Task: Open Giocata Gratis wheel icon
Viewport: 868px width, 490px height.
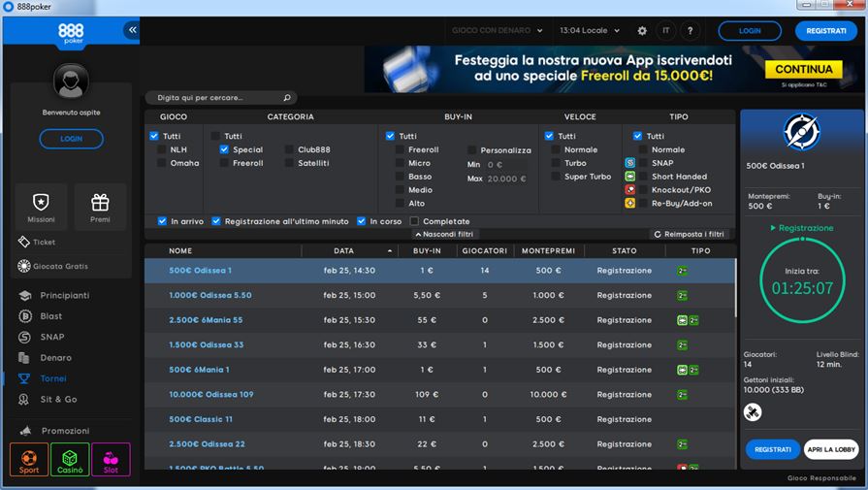Action: click(x=24, y=266)
